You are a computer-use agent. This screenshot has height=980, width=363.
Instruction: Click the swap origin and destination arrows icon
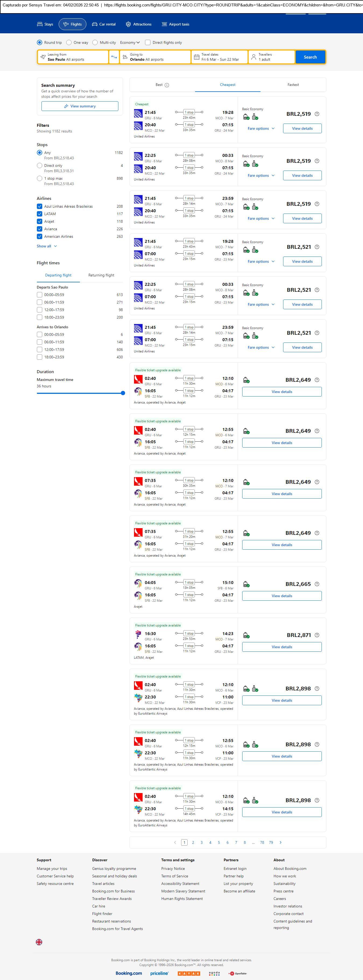coord(114,57)
